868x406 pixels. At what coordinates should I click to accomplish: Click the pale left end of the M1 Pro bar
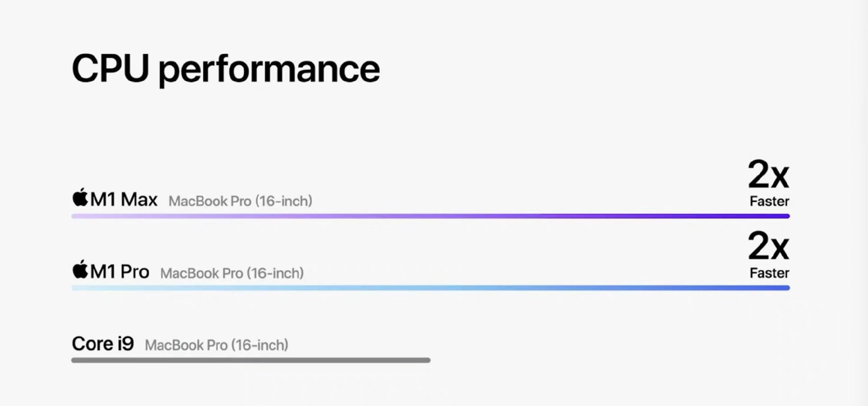tap(77, 288)
